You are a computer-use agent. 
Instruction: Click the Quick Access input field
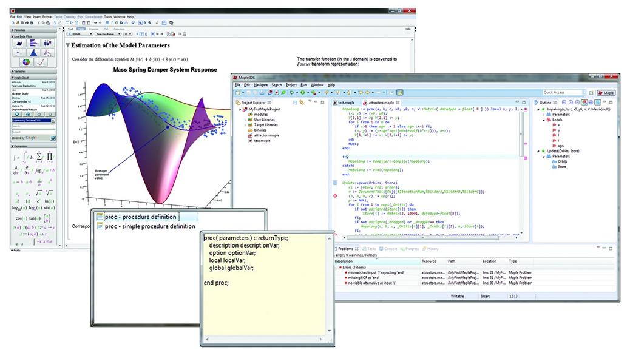tap(562, 93)
